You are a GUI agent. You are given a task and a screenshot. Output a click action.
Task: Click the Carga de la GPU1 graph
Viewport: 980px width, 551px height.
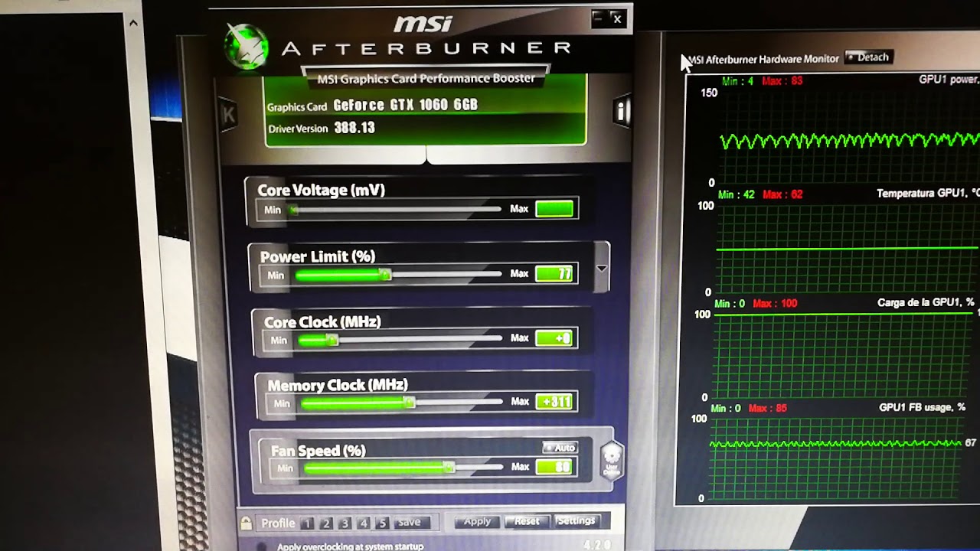point(846,355)
